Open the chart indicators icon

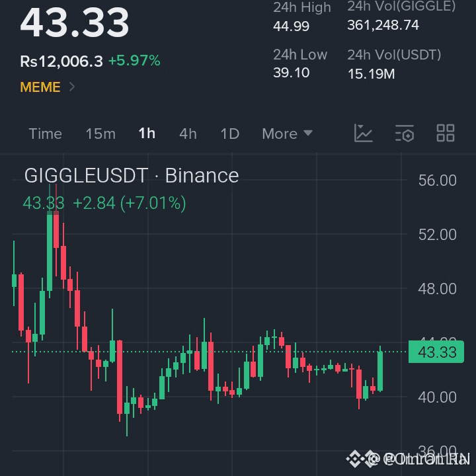363,133
